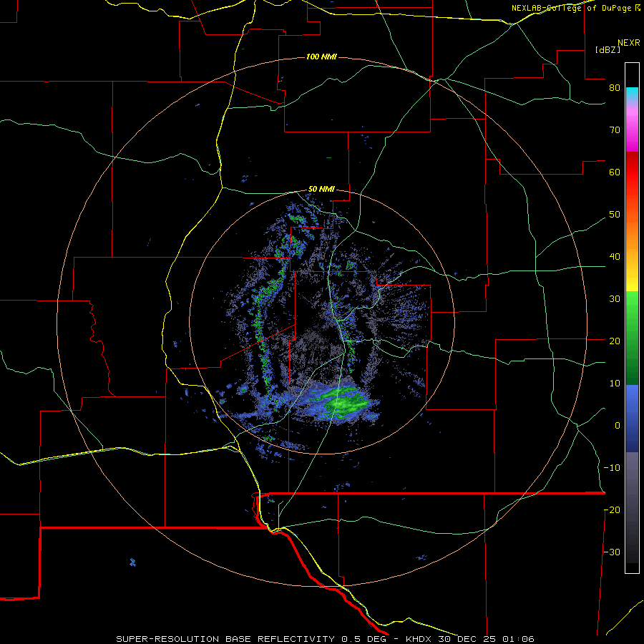644x644 pixels.
Task: Click the 10 value on dBZ scale
Action: point(615,384)
